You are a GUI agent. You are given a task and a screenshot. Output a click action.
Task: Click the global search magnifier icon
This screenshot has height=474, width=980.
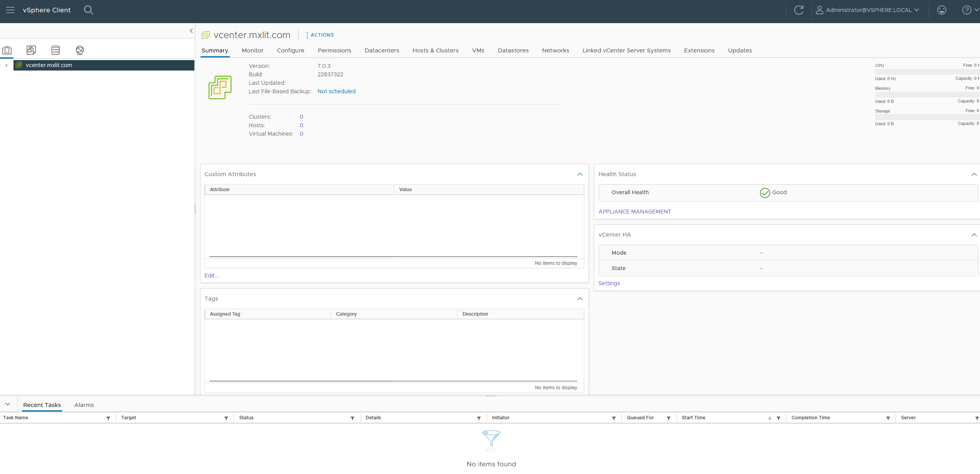pos(88,10)
